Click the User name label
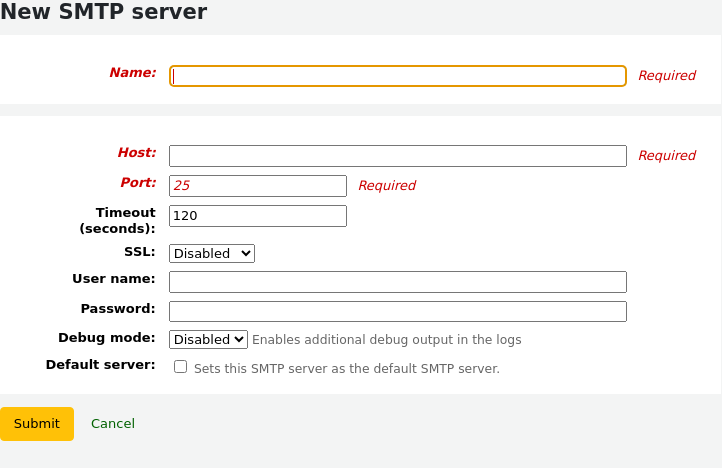 click(113, 279)
